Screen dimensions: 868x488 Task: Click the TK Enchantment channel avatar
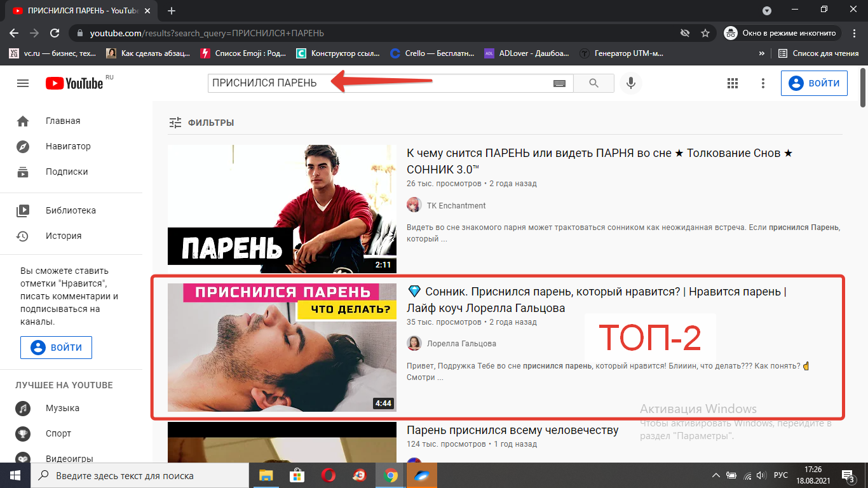414,205
